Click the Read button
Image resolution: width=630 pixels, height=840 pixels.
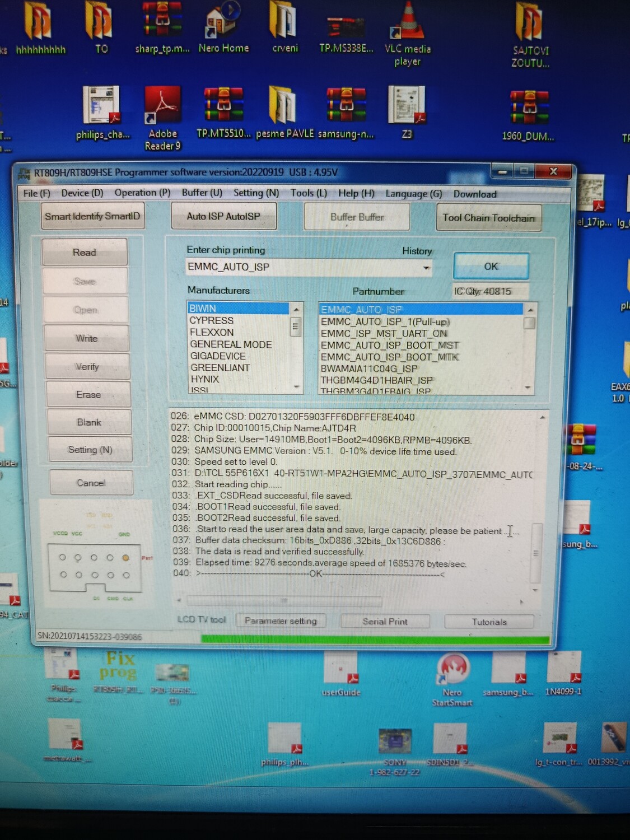point(85,253)
